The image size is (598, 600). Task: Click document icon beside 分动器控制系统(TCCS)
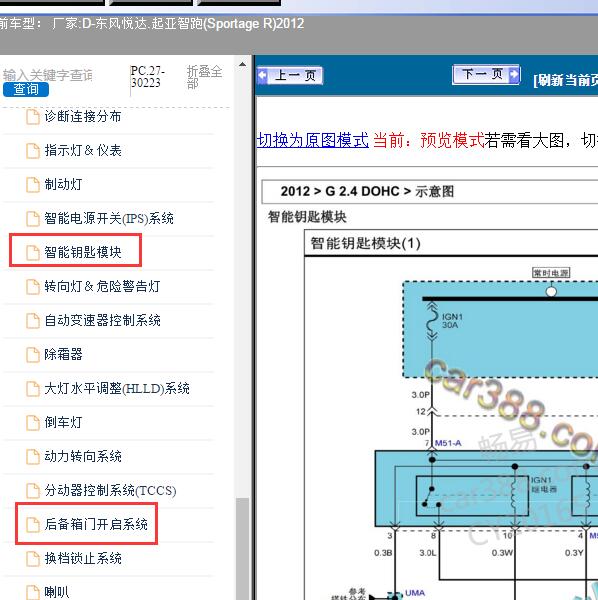point(33,491)
